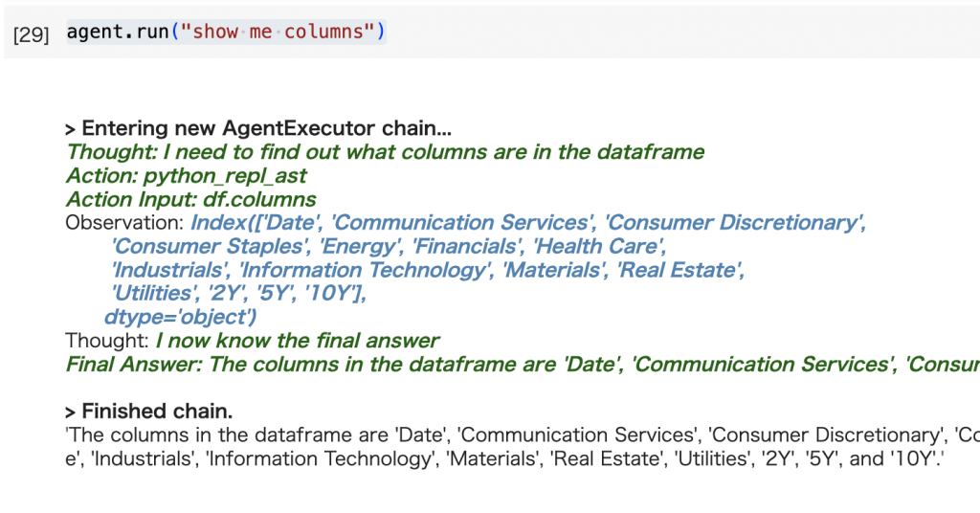
Task: Click the cell execution count [29]
Action: point(31,34)
